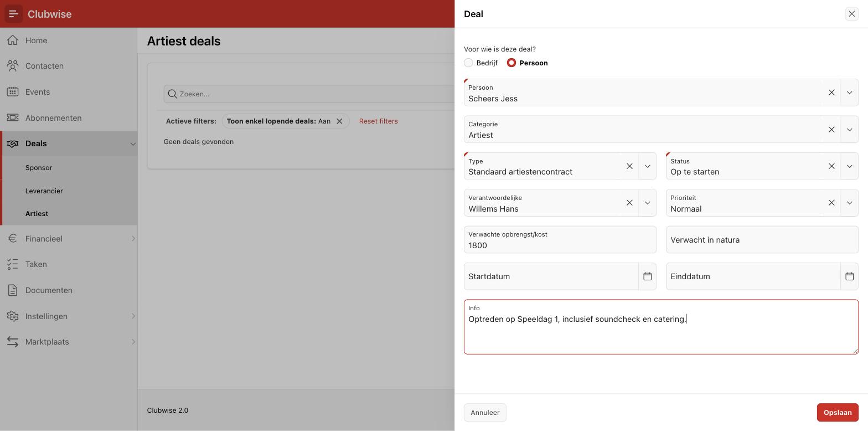The width and height of the screenshot is (868, 431).
Task: Open the Prioriteit dropdown arrow
Action: tap(849, 203)
